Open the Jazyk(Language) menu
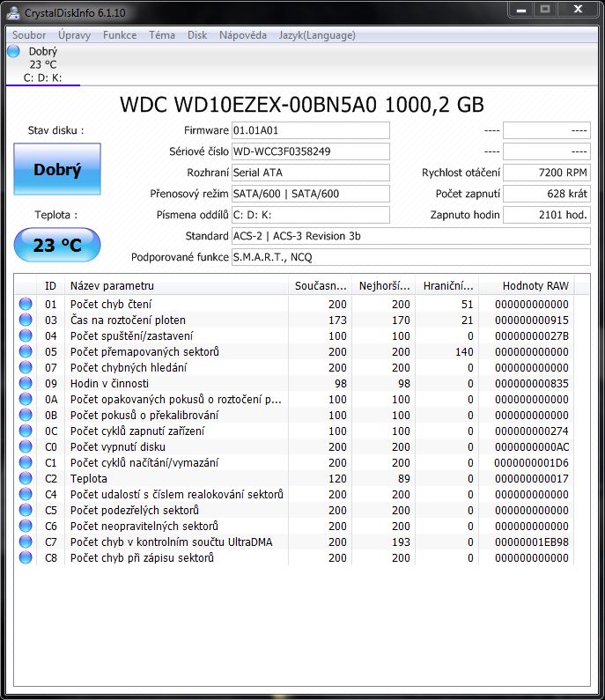 pyautogui.click(x=317, y=35)
